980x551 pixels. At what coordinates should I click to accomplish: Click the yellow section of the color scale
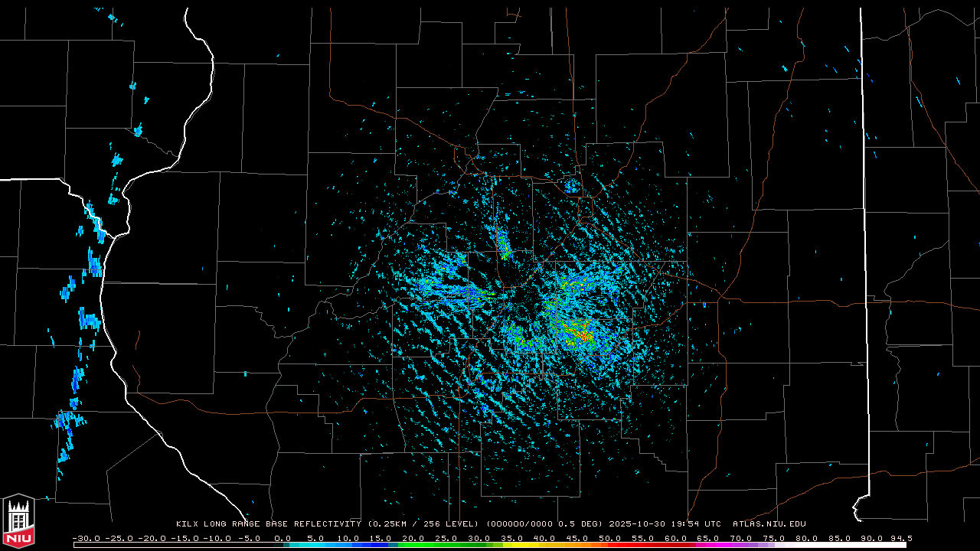pos(536,545)
